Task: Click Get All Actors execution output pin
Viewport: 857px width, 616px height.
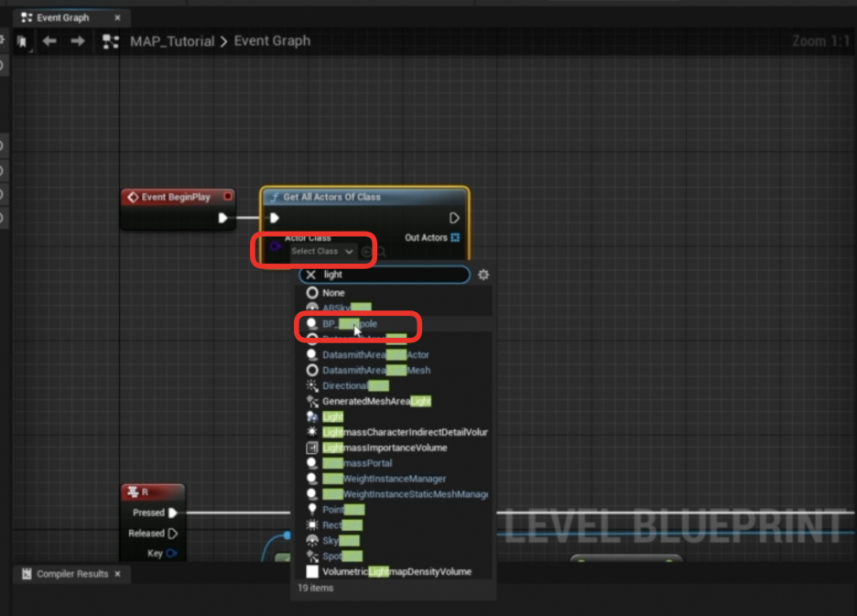Action: [453, 218]
